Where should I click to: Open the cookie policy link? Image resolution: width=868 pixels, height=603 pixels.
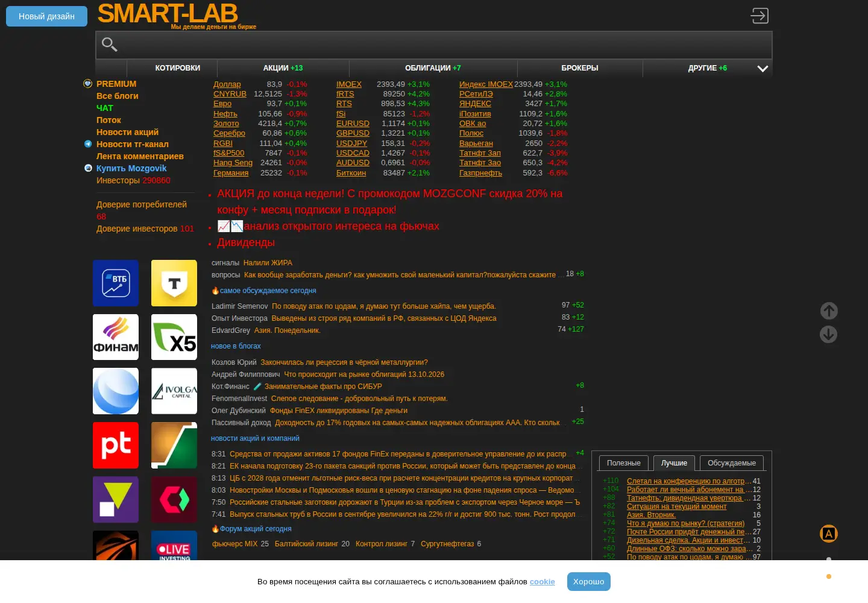pyautogui.click(x=542, y=582)
